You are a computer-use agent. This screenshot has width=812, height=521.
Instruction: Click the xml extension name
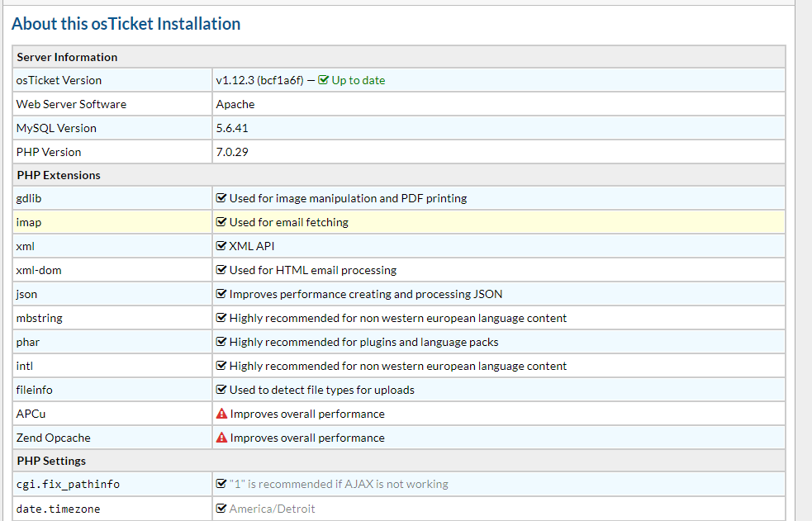pos(26,246)
